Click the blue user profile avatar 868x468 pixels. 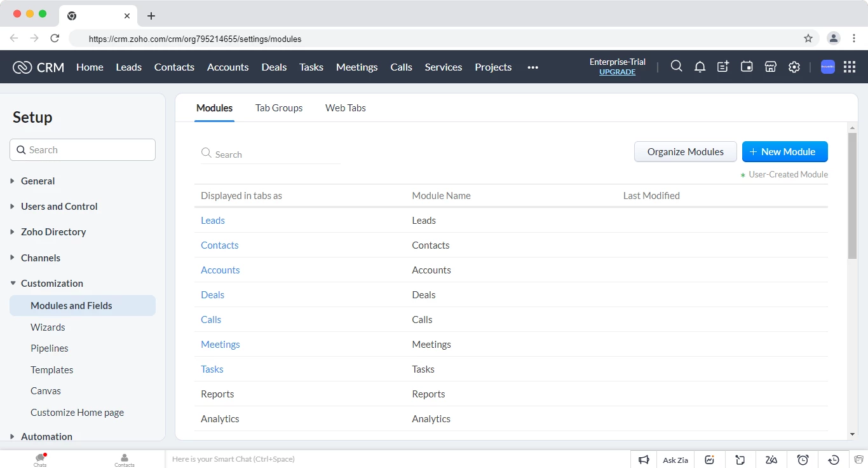tap(827, 67)
